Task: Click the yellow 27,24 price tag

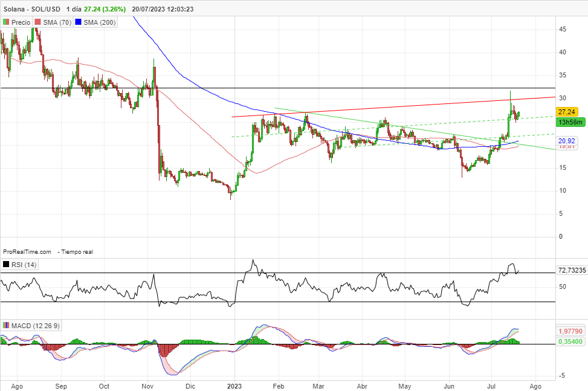Action: (567, 112)
